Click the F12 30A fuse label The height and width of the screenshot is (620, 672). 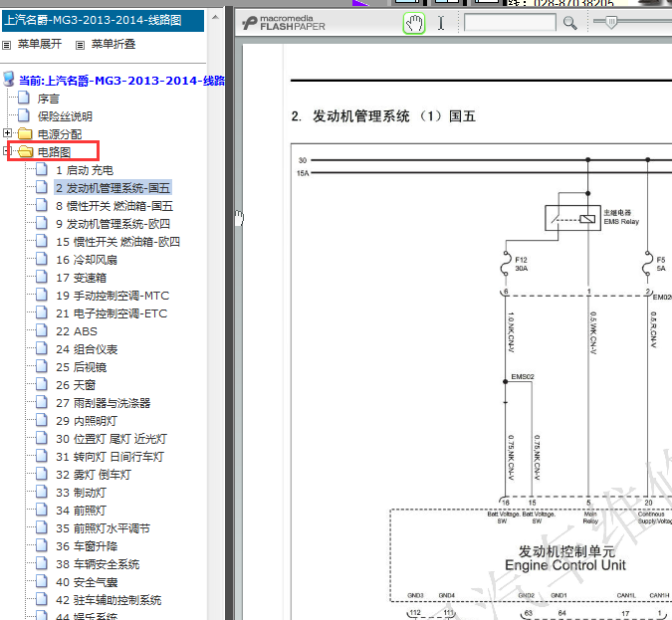coord(521,264)
